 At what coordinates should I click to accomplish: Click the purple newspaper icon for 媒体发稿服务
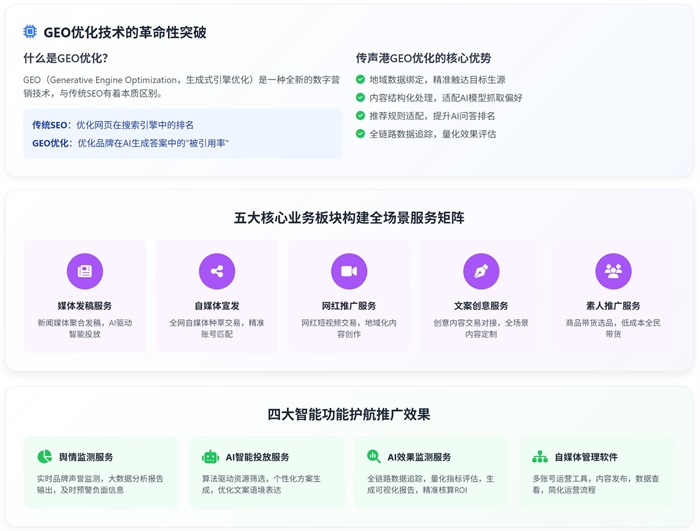coord(85,271)
